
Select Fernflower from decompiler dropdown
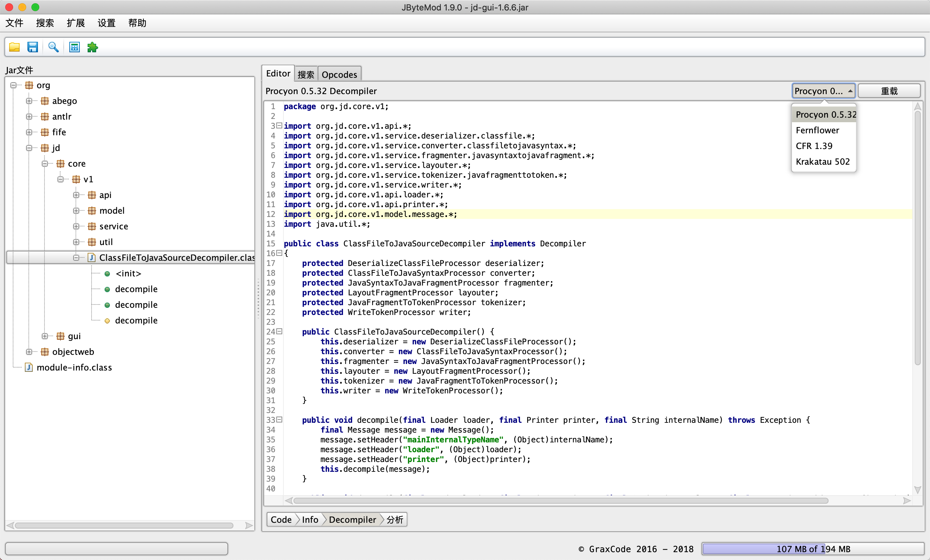(x=817, y=130)
